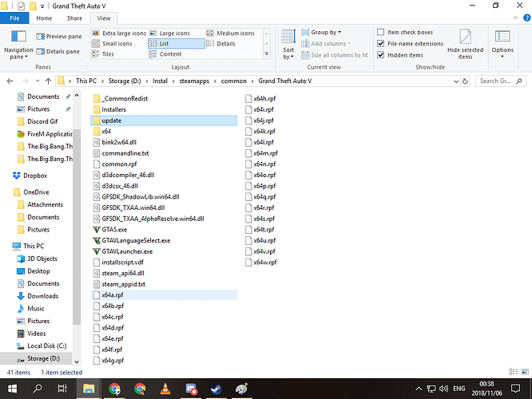The width and height of the screenshot is (532, 399).
Task: Open recent locations dropdown
Action: tap(38, 81)
